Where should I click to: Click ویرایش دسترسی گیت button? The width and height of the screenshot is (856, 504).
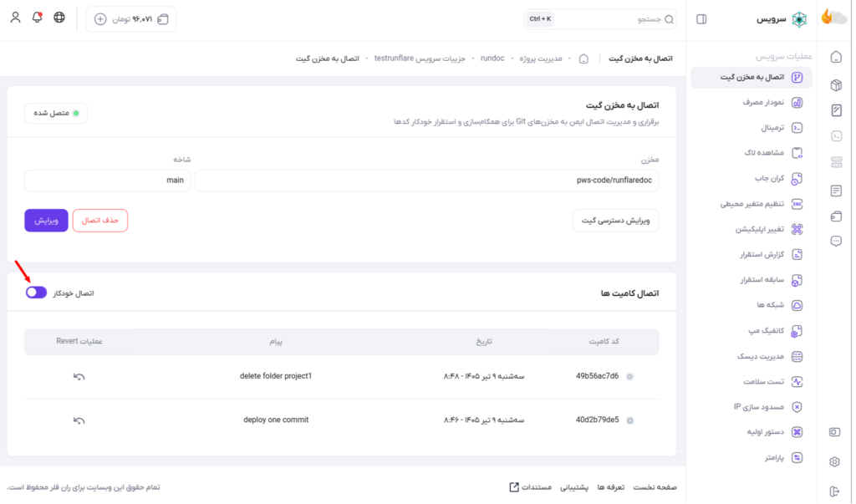tap(615, 221)
